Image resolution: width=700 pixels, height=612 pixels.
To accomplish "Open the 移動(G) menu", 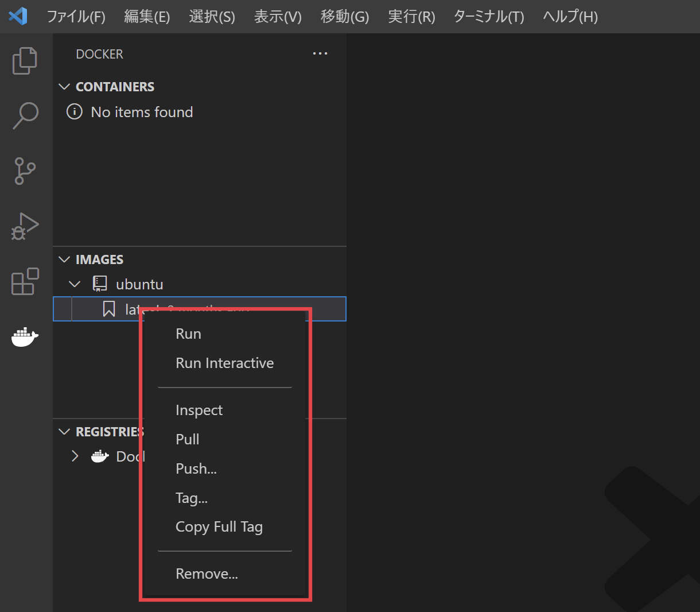I will pyautogui.click(x=345, y=17).
